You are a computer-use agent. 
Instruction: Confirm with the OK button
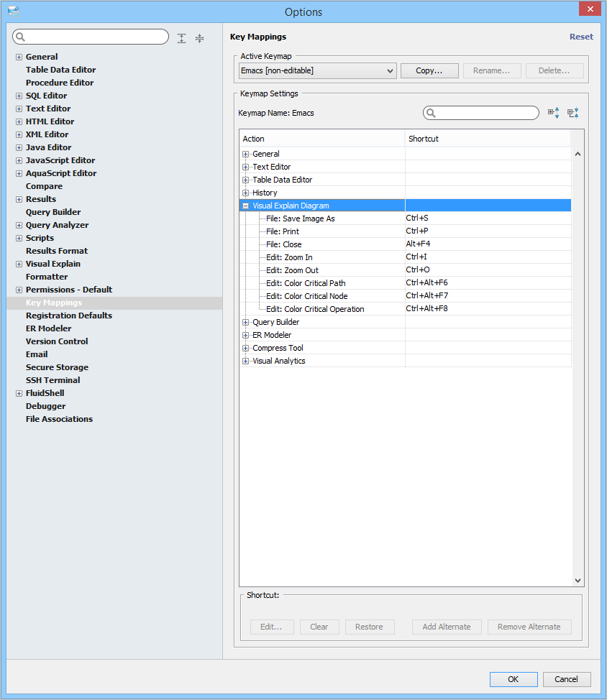pyautogui.click(x=514, y=679)
